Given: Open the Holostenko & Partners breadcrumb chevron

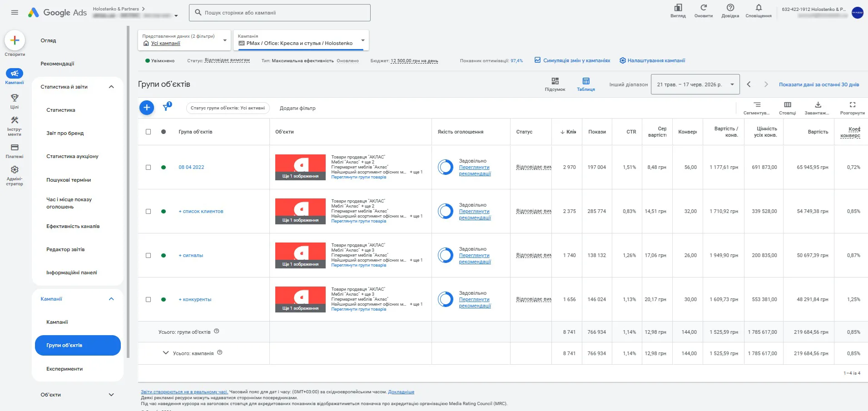Looking at the screenshot, I should click(144, 9).
